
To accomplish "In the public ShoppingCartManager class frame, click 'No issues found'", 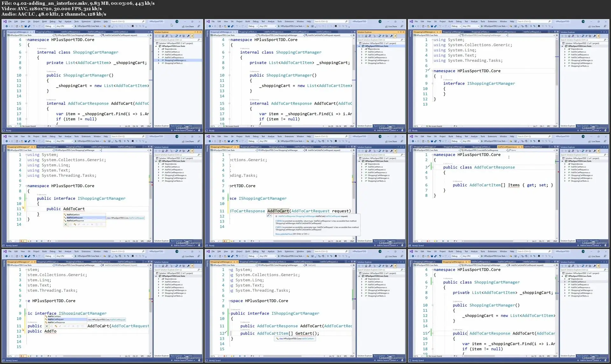I will pos(435,356).
